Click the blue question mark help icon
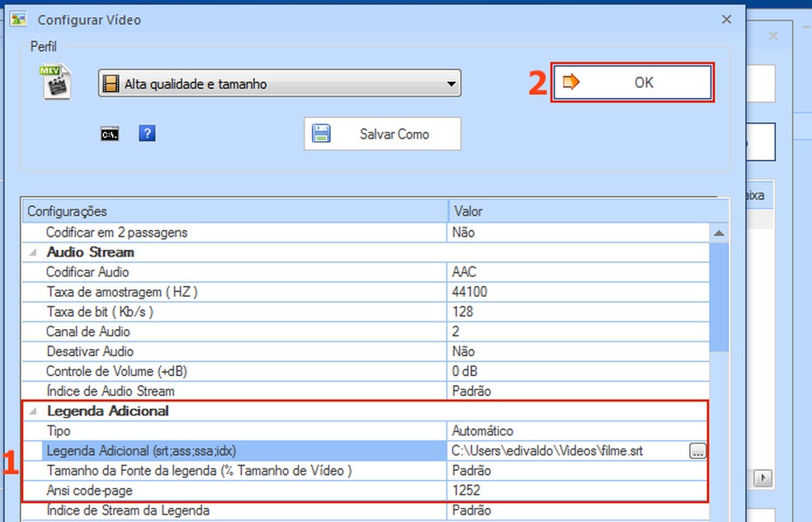Screen dimensions: 812x522 [x=147, y=134]
